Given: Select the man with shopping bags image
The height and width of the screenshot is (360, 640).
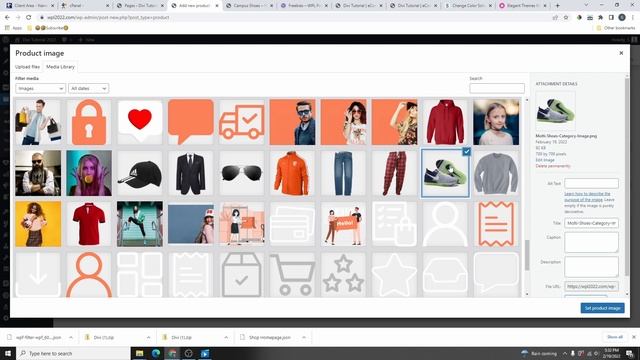Looking at the screenshot, I should pyautogui.click(x=38, y=122).
